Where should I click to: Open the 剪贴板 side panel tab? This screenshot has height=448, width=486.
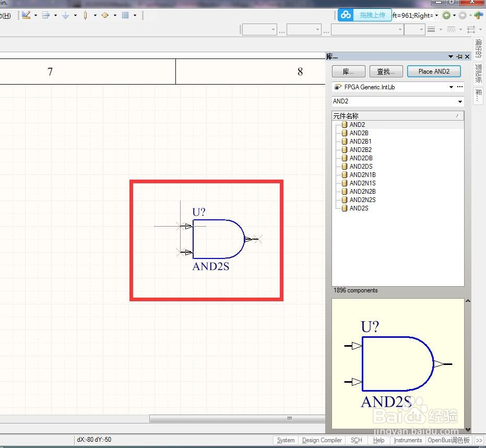click(x=478, y=74)
